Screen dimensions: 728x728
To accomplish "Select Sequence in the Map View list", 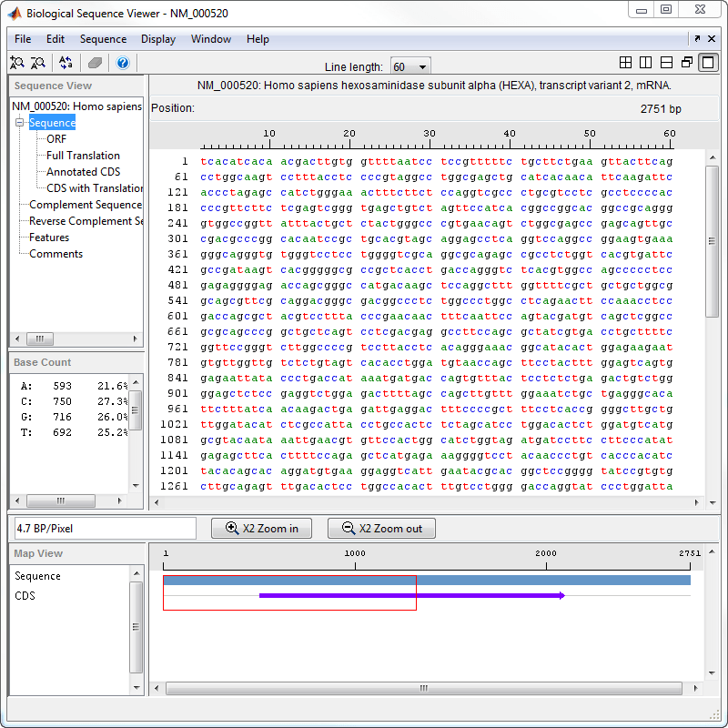I will pos(37,576).
